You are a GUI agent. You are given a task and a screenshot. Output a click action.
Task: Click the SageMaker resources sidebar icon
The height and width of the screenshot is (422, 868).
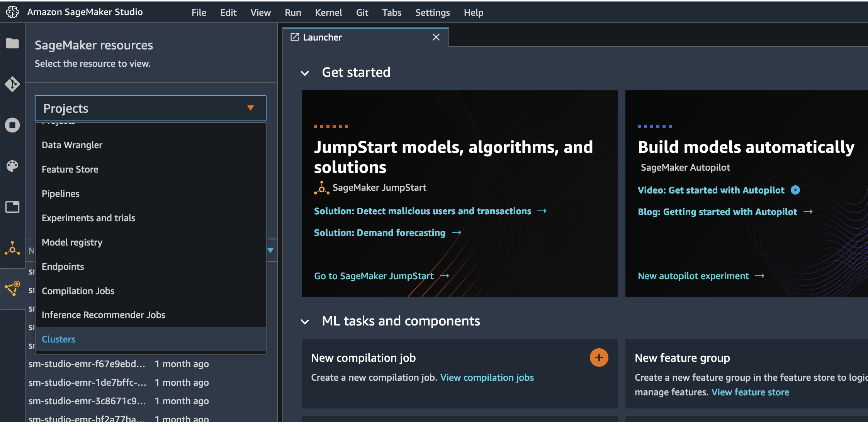coord(12,288)
